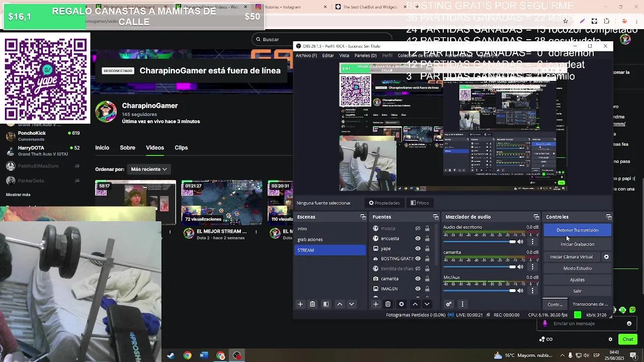Screen dimensions: 644x362
Task: Hide yape source eye icon
Action: 418,248
